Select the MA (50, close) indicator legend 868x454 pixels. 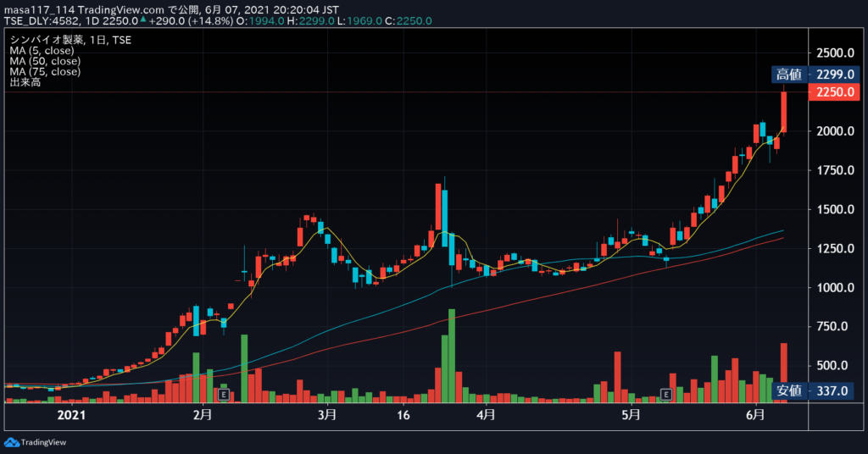pyautogui.click(x=45, y=61)
